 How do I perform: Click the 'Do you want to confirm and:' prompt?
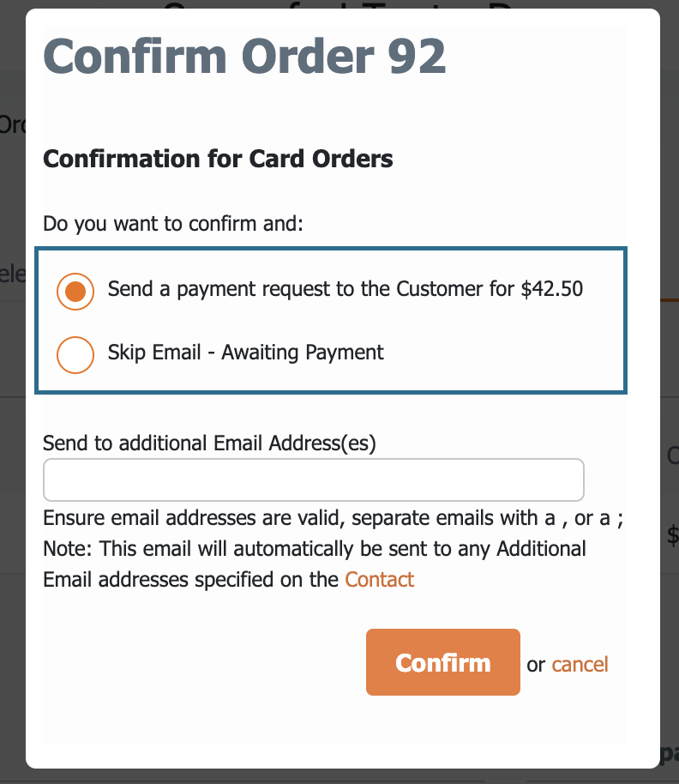click(x=173, y=224)
